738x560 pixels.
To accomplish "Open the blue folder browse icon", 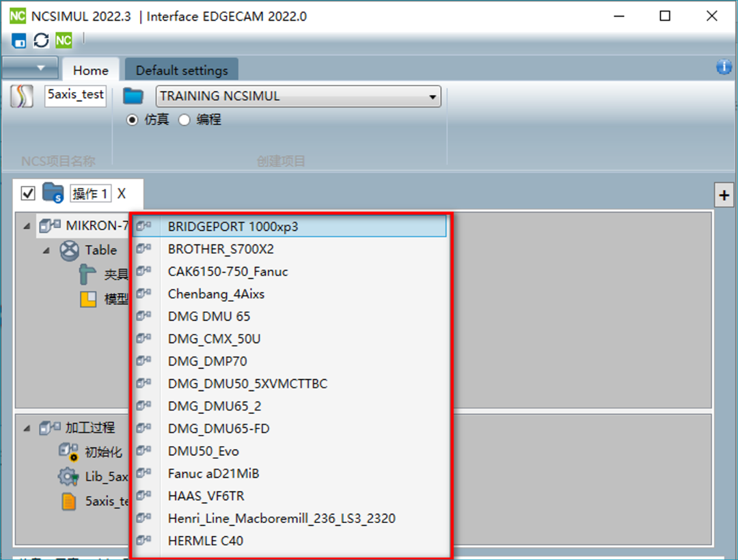I will tap(133, 96).
